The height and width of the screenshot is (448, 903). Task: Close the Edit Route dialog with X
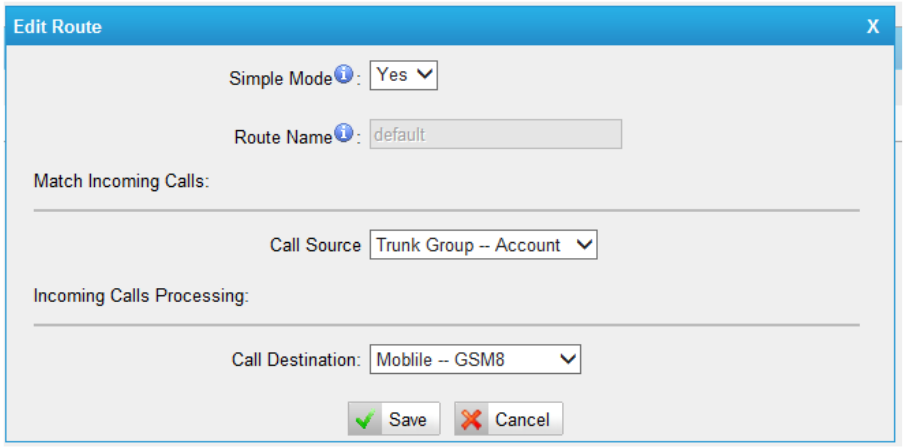(873, 27)
